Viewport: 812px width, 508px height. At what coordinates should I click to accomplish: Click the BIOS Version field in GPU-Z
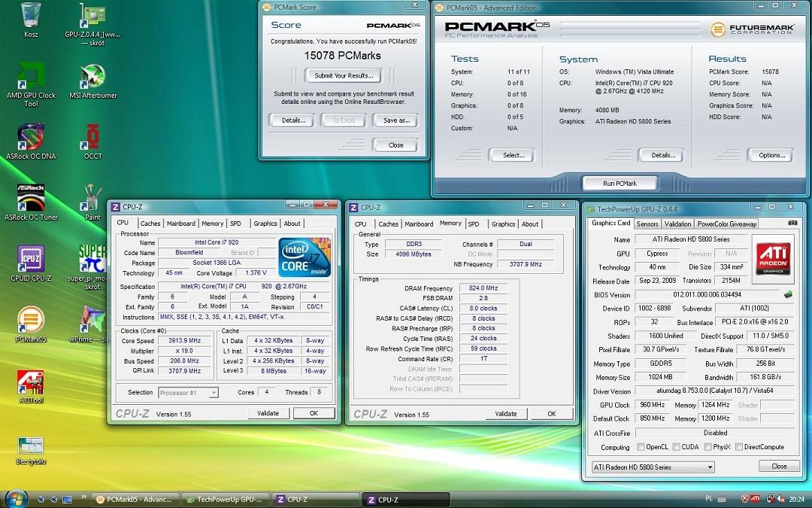click(707, 294)
